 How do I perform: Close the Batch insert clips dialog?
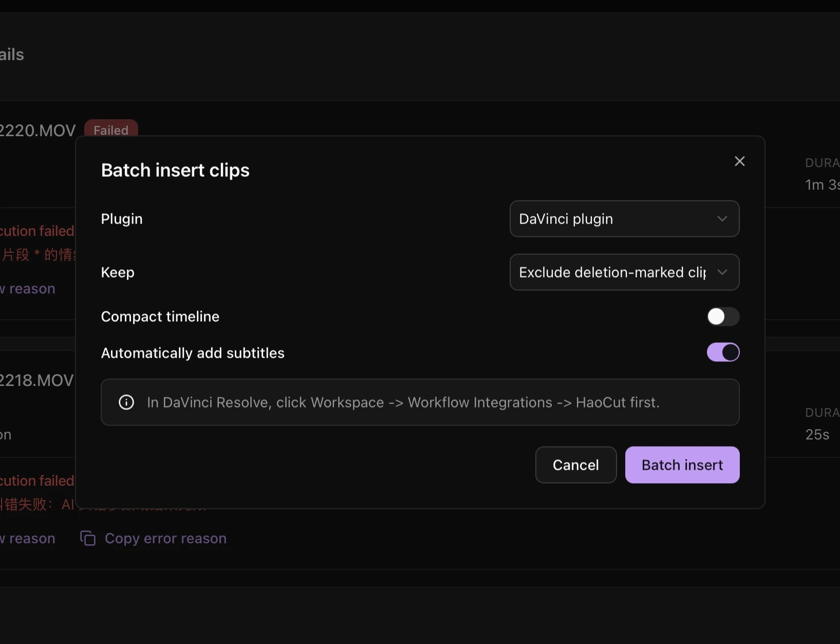pyautogui.click(x=739, y=161)
